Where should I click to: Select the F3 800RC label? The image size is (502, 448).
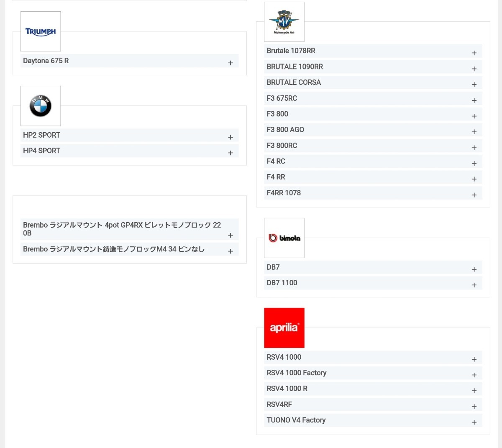tap(282, 146)
